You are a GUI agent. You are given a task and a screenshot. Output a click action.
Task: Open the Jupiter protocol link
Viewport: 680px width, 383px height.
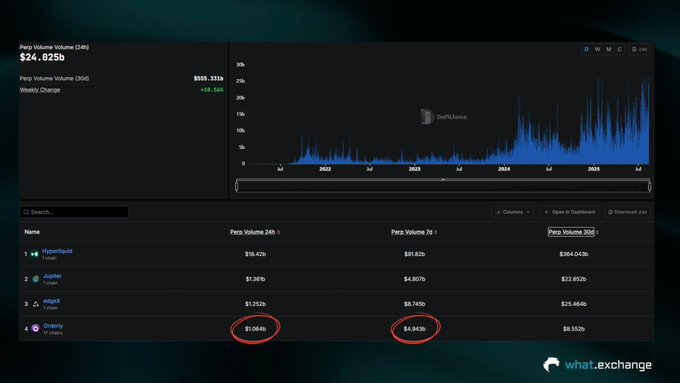tap(52, 276)
